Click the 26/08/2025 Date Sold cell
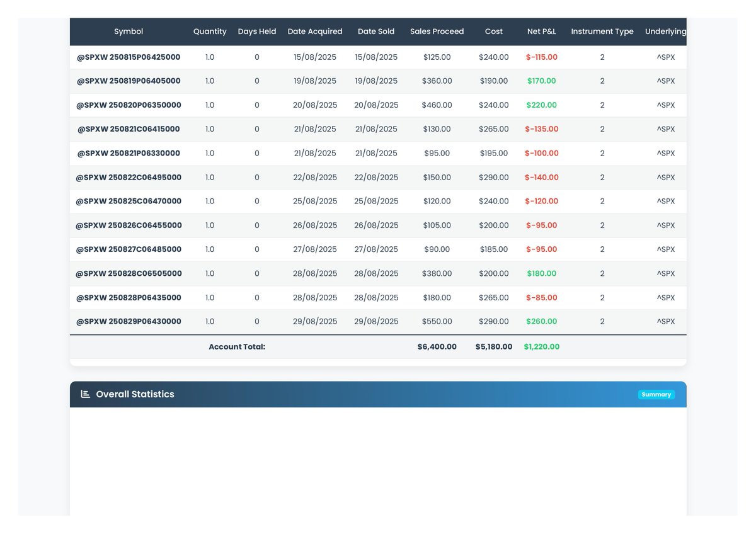This screenshot has width=756, height=534. pyautogui.click(x=376, y=225)
